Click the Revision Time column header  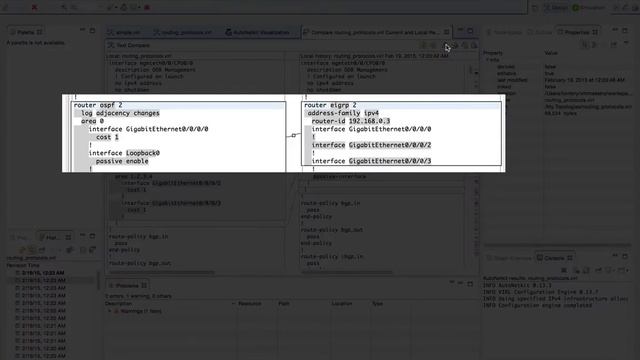click(23, 265)
